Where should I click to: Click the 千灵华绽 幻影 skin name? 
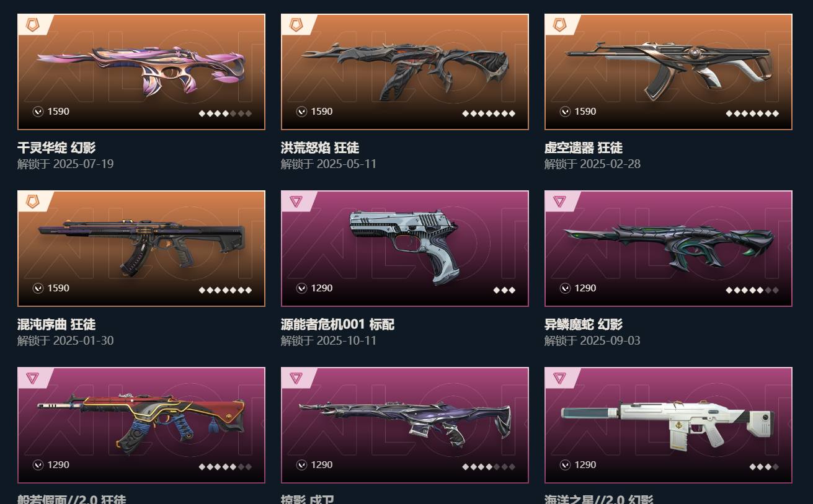point(56,148)
